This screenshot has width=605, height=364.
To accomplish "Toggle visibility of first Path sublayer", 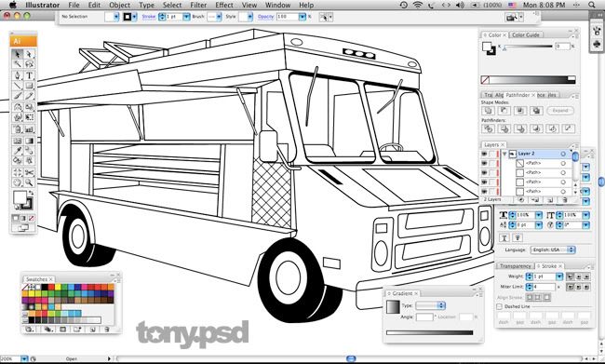I will 484,163.
